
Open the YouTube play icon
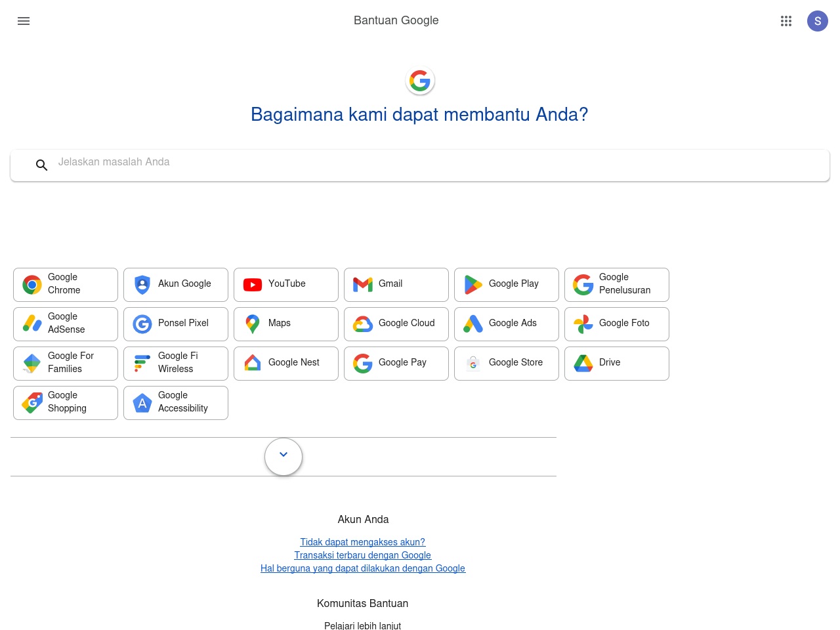tap(253, 285)
